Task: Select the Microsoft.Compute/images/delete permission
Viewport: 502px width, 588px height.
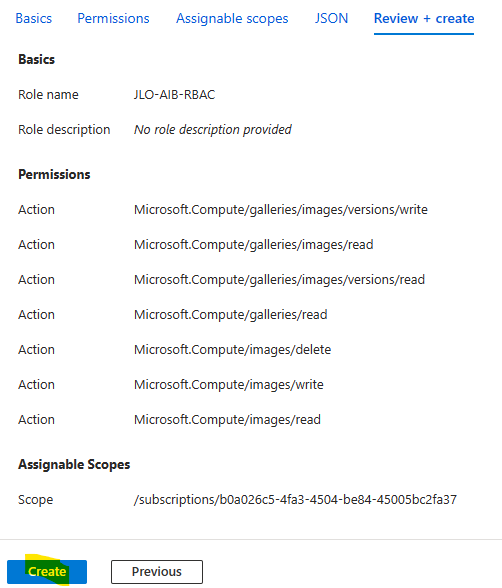Action: tap(232, 350)
